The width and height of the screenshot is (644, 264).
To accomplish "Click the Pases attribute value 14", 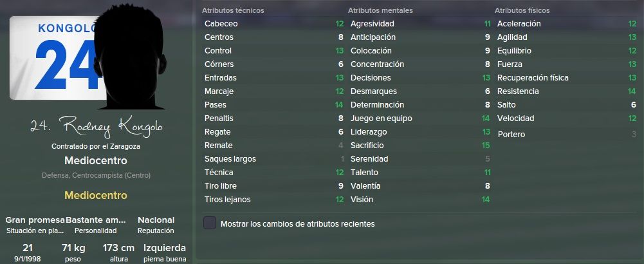I will [339, 105].
